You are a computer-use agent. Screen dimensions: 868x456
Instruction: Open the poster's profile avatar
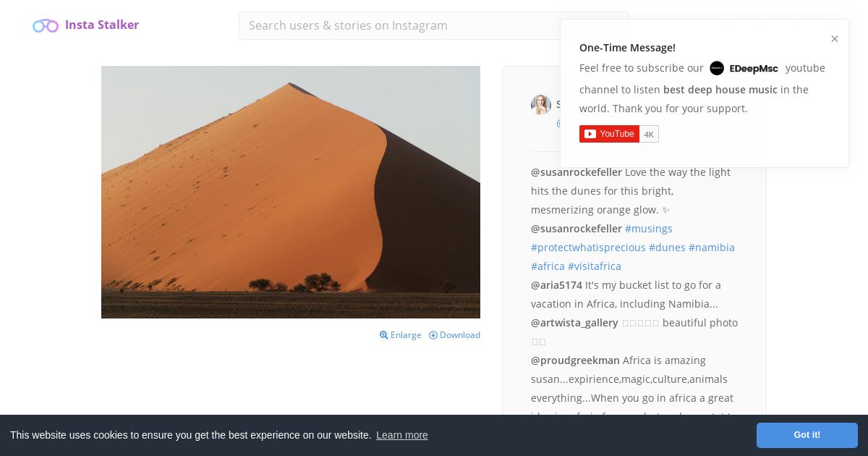click(x=541, y=105)
